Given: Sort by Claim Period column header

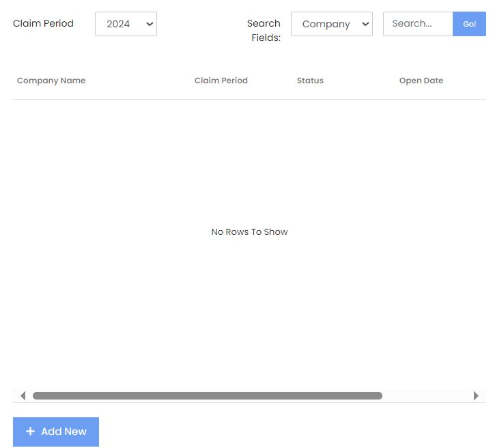Looking at the screenshot, I should coord(221,81).
